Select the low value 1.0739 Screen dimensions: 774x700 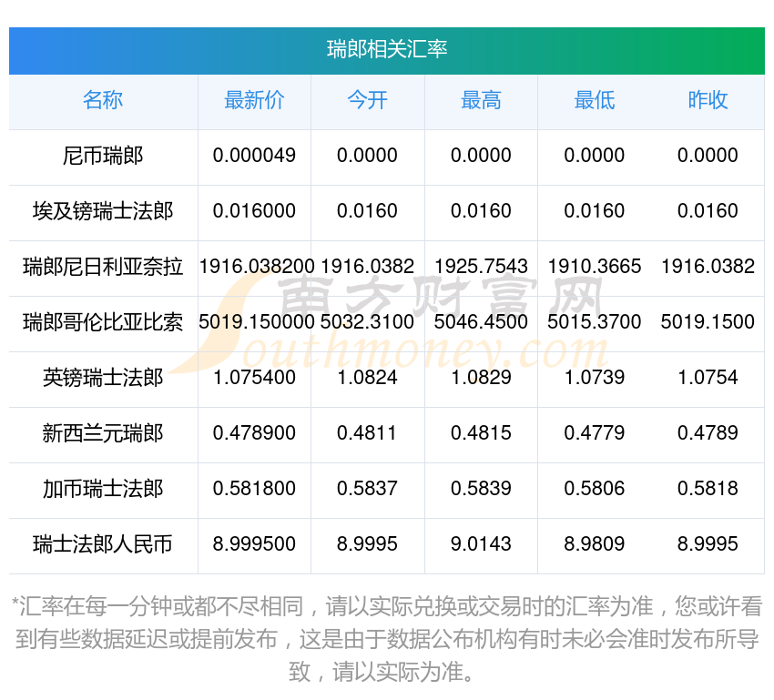[x=595, y=378]
